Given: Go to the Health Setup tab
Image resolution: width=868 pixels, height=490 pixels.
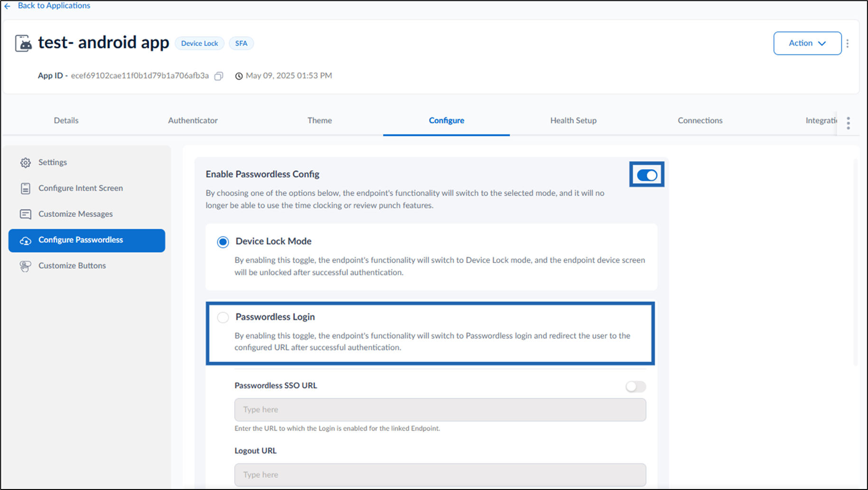Looking at the screenshot, I should click(x=573, y=121).
